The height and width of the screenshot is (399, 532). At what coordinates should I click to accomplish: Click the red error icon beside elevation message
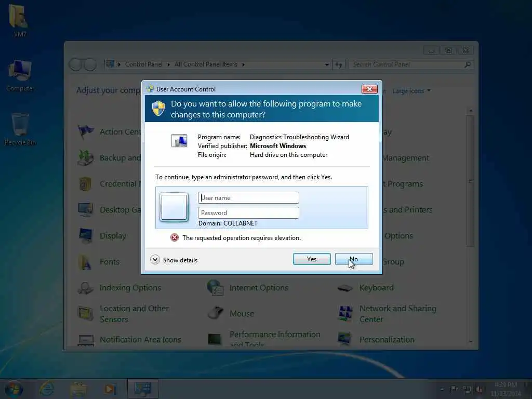click(x=175, y=237)
